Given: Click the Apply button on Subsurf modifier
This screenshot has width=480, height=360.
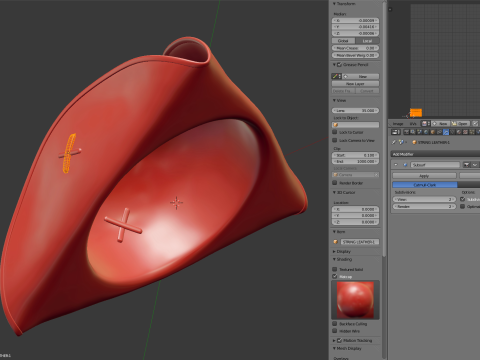Looking at the screenshot, I should pos(424,176).
